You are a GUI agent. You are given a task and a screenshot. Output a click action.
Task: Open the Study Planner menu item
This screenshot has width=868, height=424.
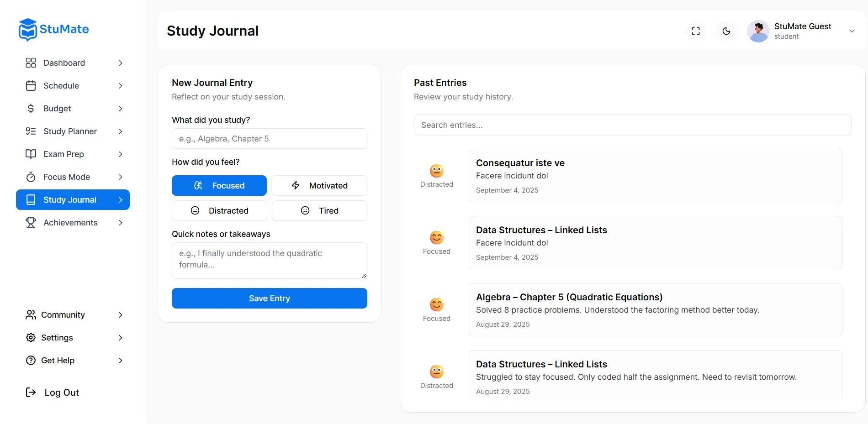click(70, 131)
